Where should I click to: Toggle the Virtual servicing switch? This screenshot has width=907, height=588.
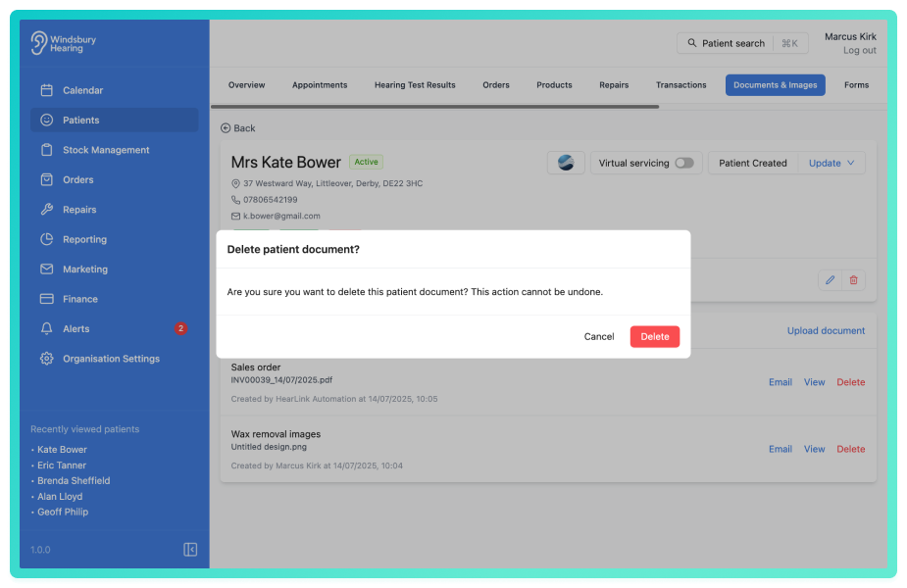tap(683, 163)
